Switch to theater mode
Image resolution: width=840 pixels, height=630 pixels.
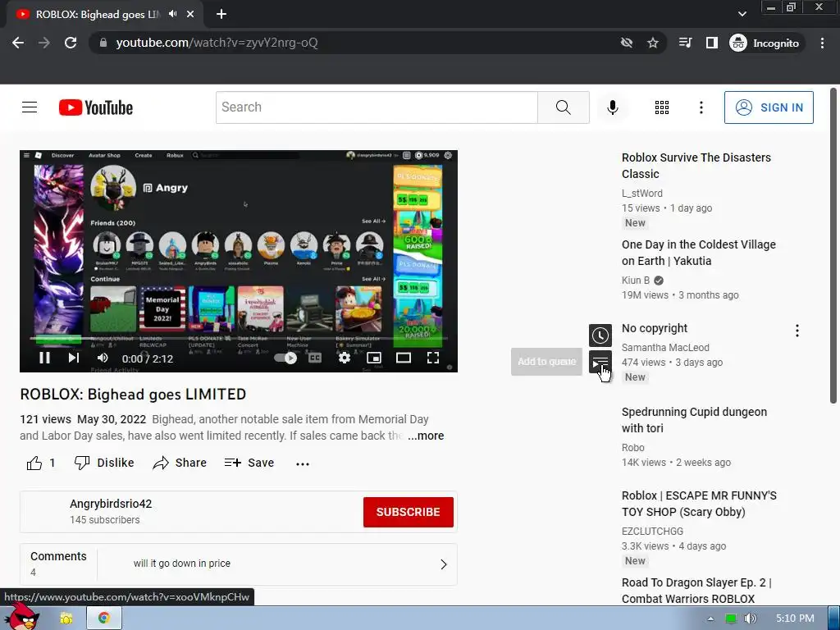(x=404, y=358)
